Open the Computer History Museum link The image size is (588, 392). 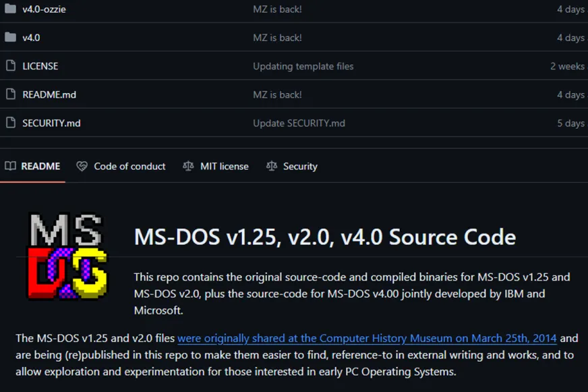(367, 338)
